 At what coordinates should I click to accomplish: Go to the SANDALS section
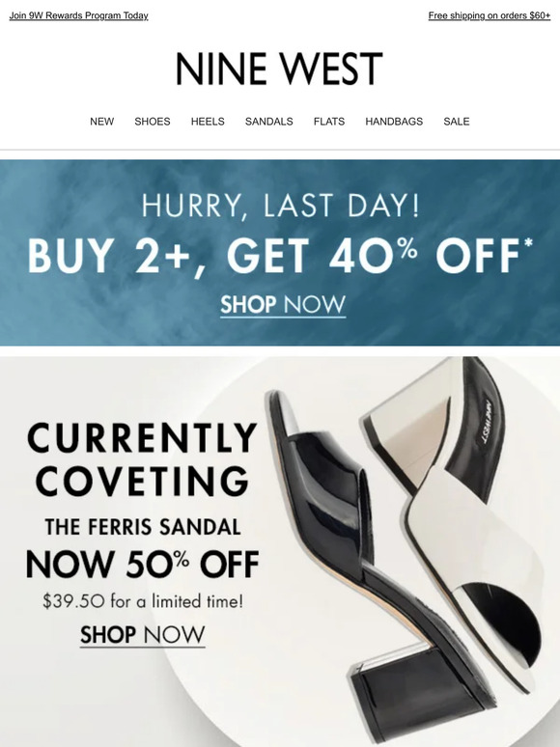click(268, 122)
